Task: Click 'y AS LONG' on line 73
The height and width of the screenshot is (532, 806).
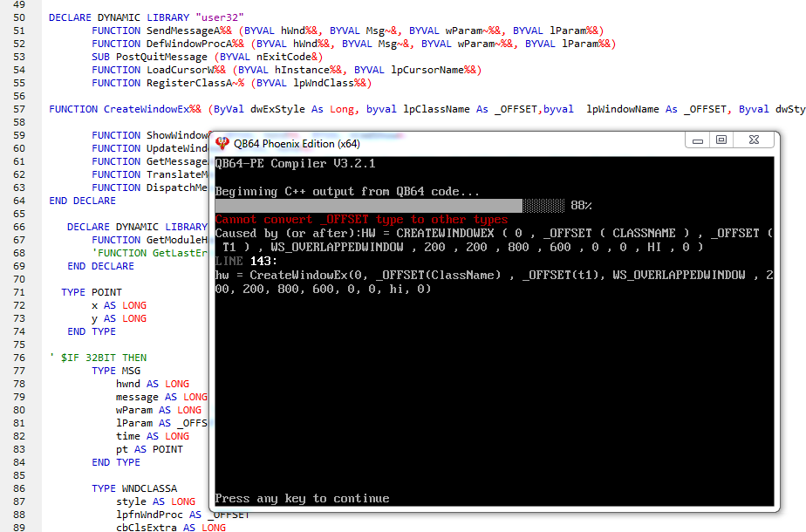Action: tap(119, 318)
